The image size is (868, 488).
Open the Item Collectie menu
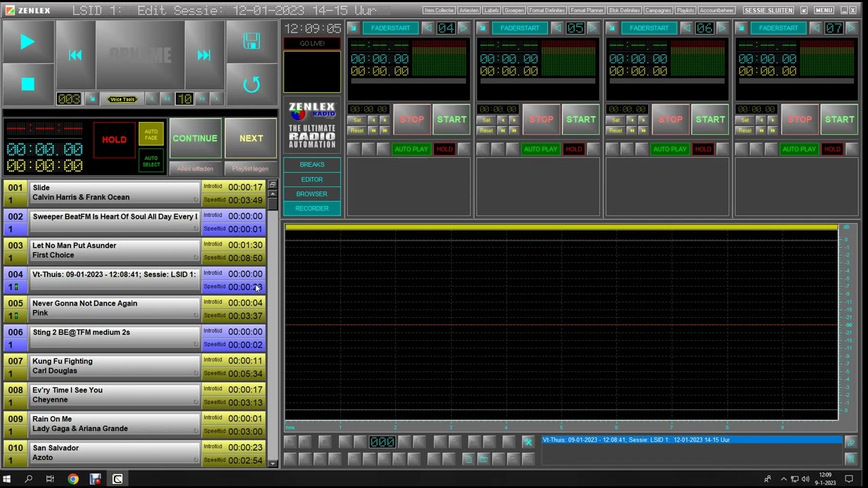439,10
